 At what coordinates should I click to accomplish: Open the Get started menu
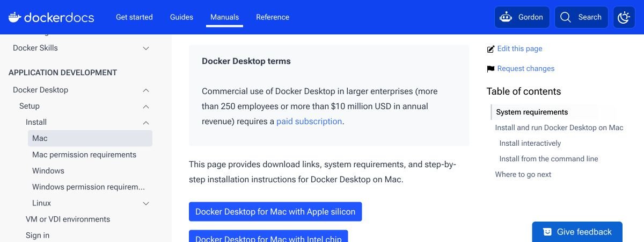(134, 17)
